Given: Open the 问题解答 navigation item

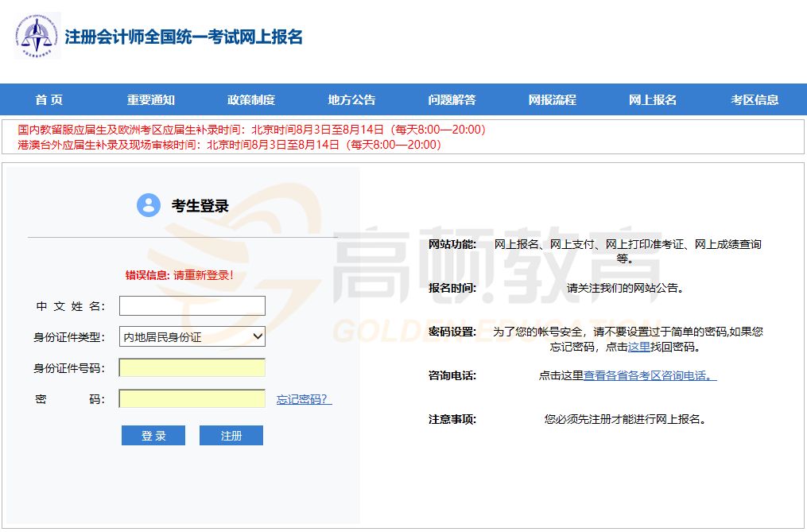Looking at the screenshot, I should tap(452, 100).
